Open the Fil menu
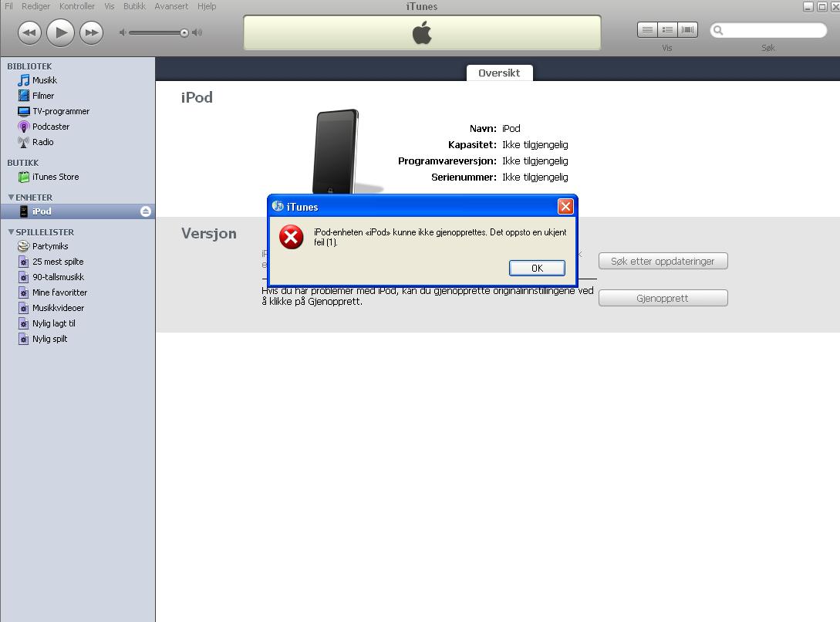 8,6
